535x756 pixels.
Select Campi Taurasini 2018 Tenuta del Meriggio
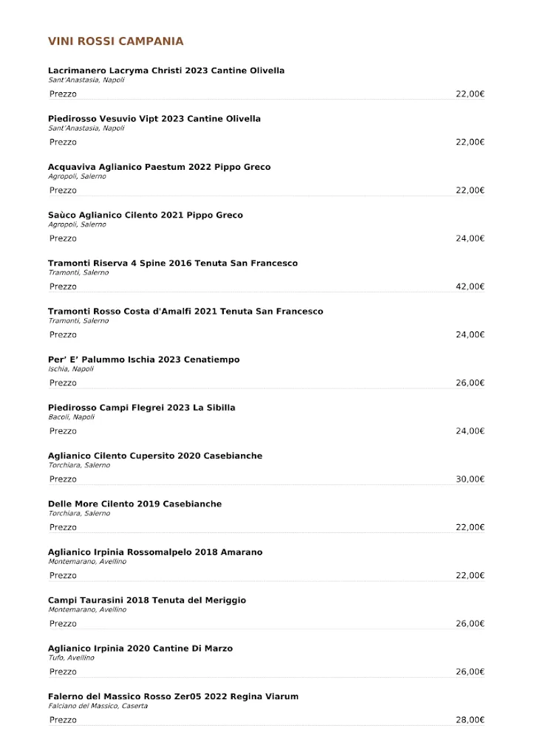[x=147, y=600]
